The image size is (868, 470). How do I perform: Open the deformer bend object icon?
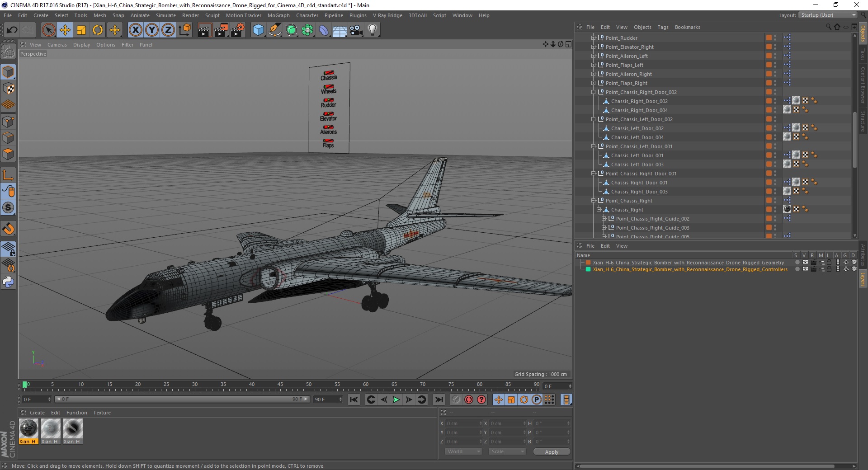[x=324, y=30]
